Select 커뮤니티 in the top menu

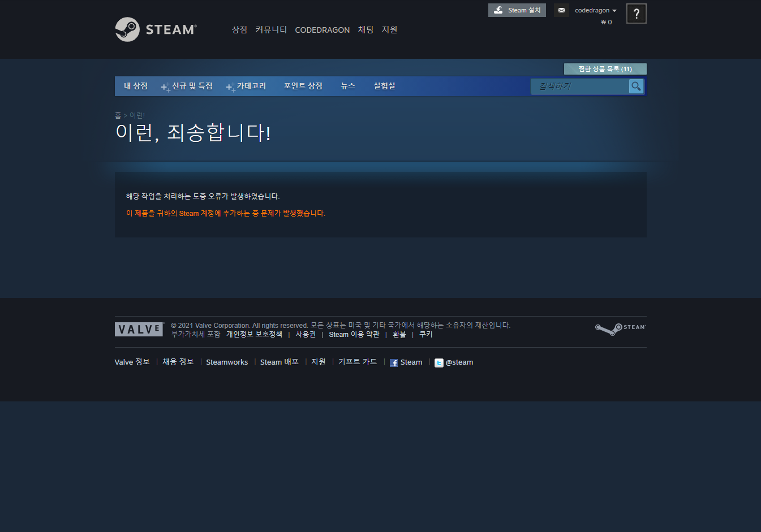coord(271,30)
